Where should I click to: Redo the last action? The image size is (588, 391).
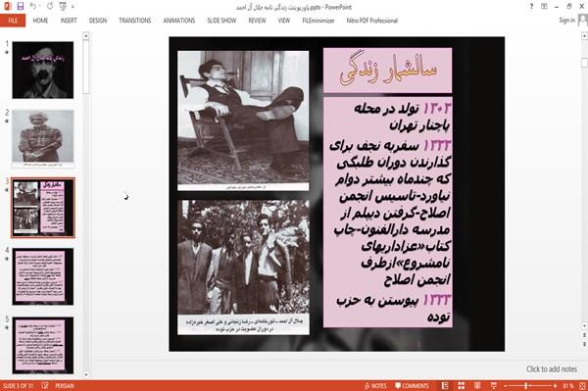(x=50, y=6)
